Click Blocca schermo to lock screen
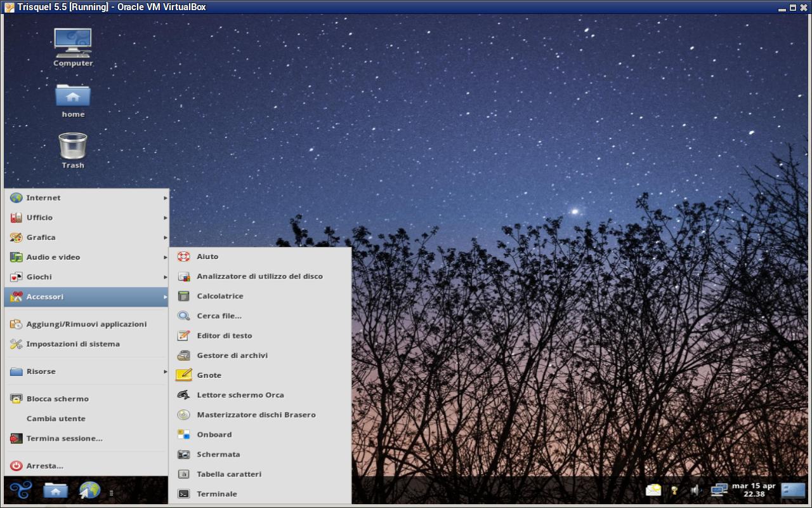 (x=57, y=399)
